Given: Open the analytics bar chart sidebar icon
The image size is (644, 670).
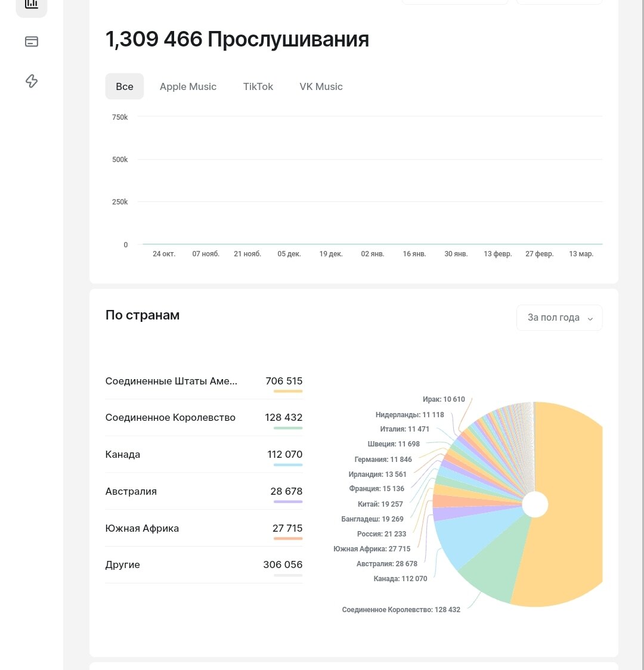Looking at the screenshot, I should [x=32, y=4].
